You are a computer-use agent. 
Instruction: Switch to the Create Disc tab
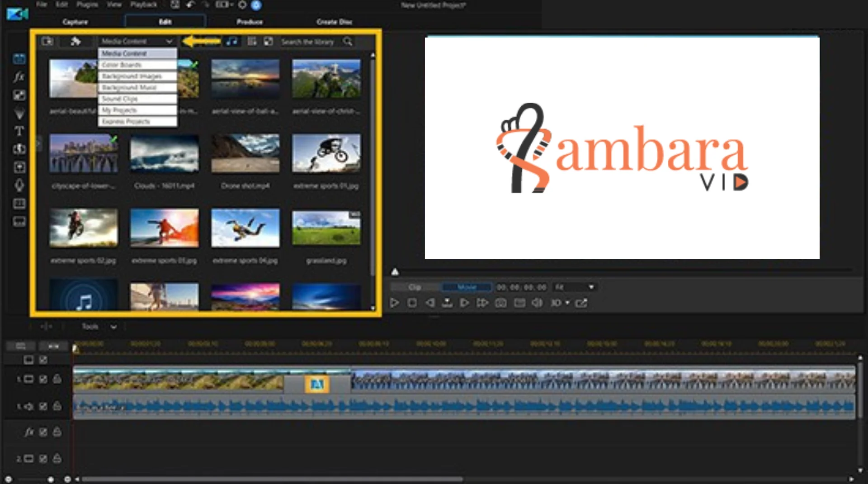(334, 22)
